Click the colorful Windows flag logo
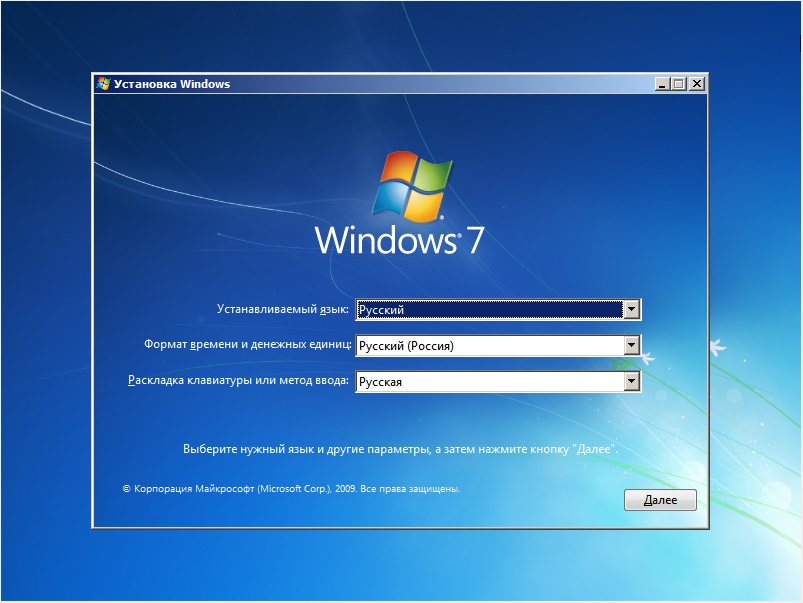This screenshot has width=803, height=603. click(x=410, y=187)
